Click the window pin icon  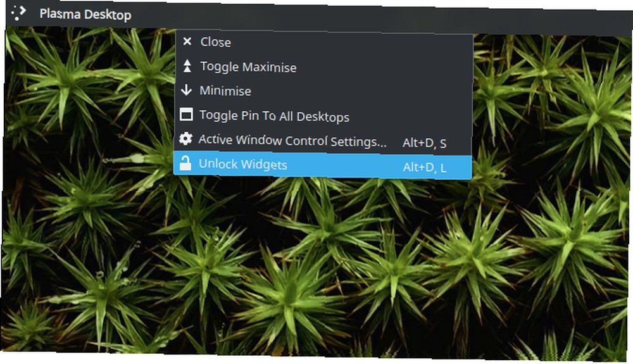[x=186, y=115]
